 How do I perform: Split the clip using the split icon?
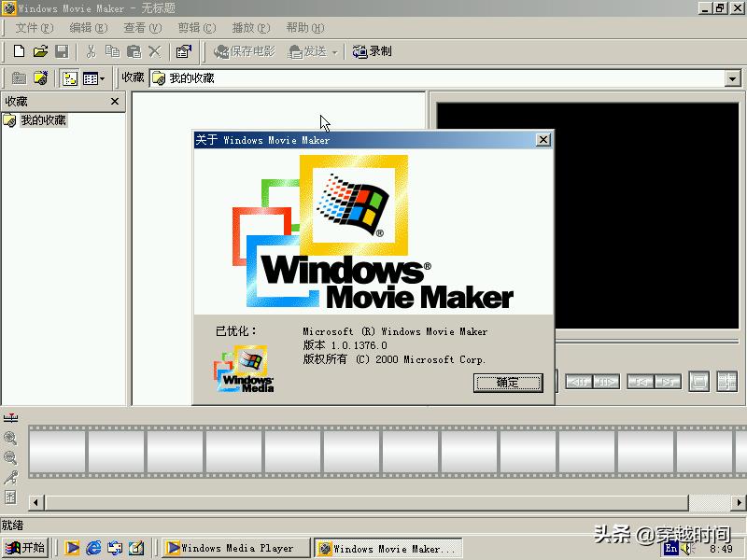point(728,382)
